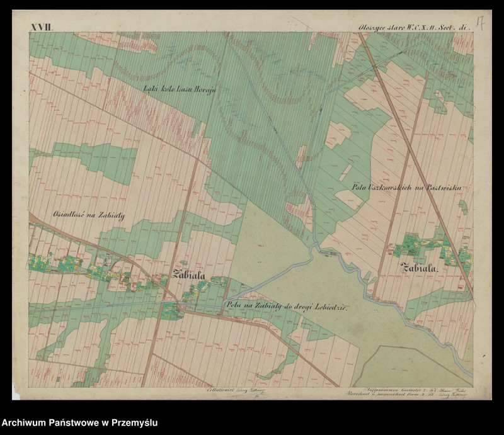Select the "Zabiala" village label left of center
Viewport: 504px width, 435px height.
187,274
